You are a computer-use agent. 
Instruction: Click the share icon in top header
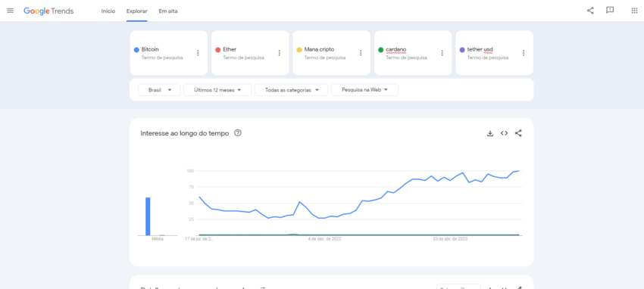pyautogui.click(x=590, y=11)
